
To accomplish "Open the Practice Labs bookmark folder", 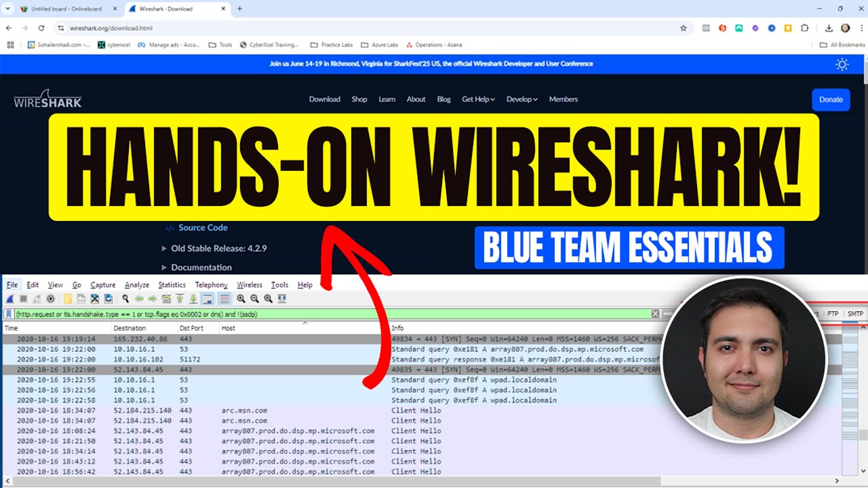I will pyautogui.click(x=332, y=45).
